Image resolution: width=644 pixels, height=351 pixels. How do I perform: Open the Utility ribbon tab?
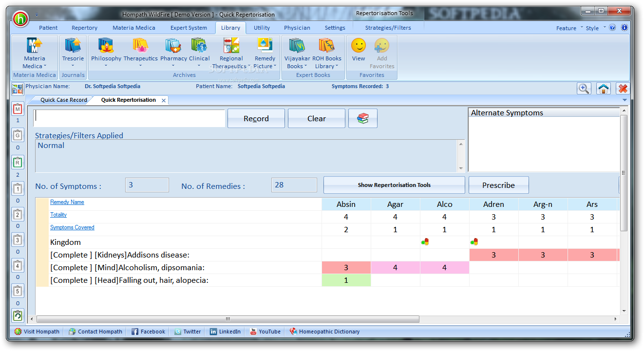click(262, 28)
